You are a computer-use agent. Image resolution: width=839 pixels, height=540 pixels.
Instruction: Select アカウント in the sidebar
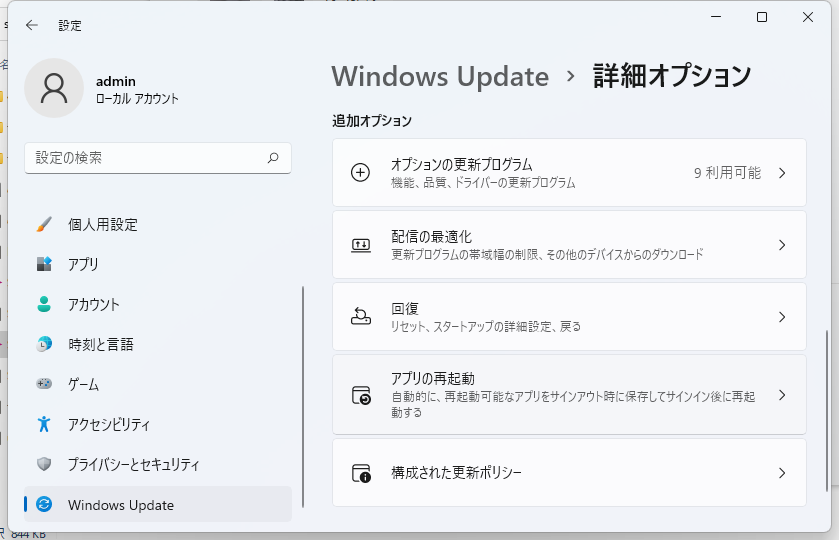(158, 304)
